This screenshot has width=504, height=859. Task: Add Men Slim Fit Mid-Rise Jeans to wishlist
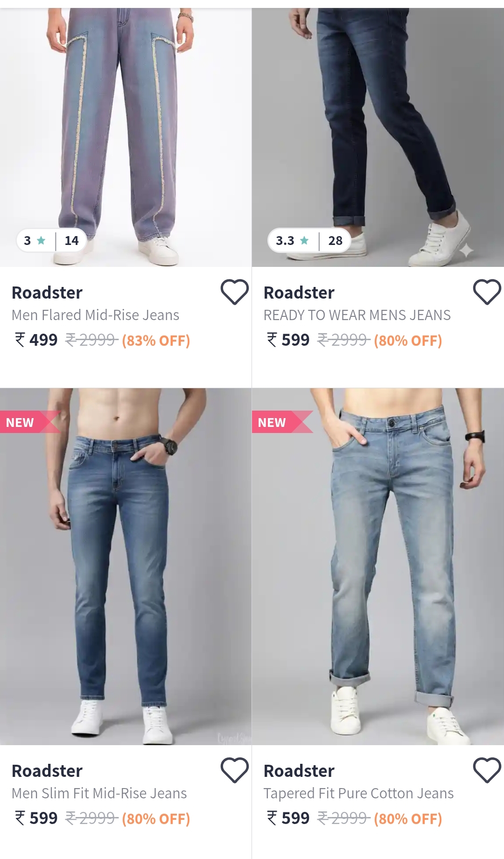[x=234, y=770]
